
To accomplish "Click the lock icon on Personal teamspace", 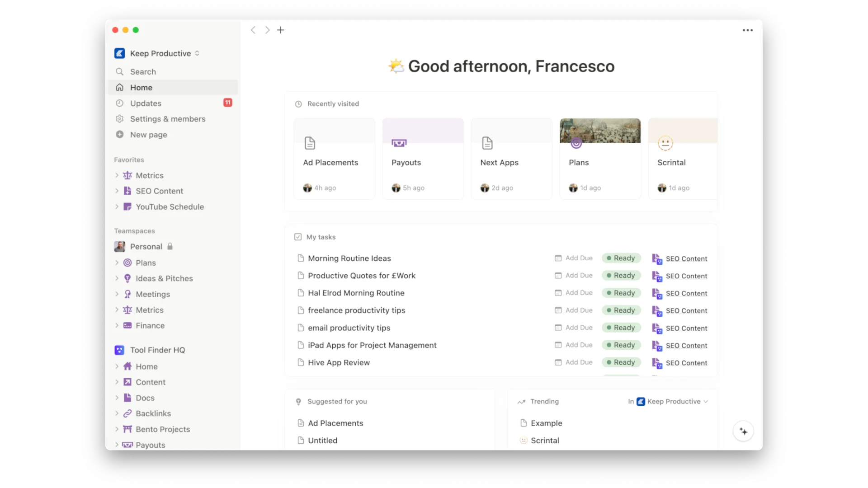I will [170, 246].
